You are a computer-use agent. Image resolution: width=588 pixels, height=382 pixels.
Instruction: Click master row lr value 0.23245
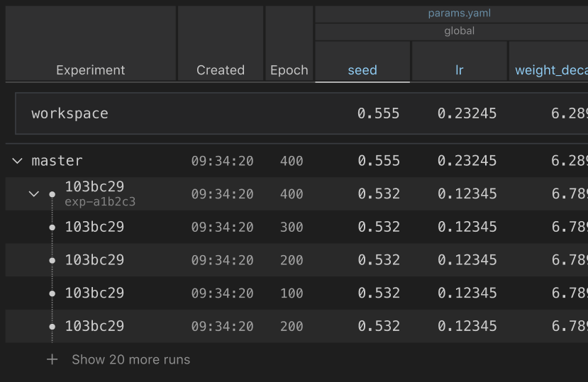467,161
